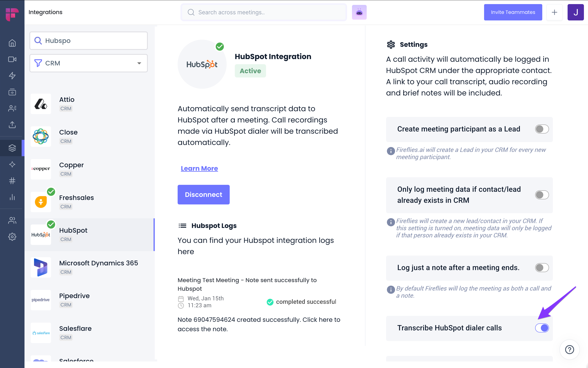Select Salesflare integration
The width and height of the screenshot is (588, 368).
pos(89,333)
